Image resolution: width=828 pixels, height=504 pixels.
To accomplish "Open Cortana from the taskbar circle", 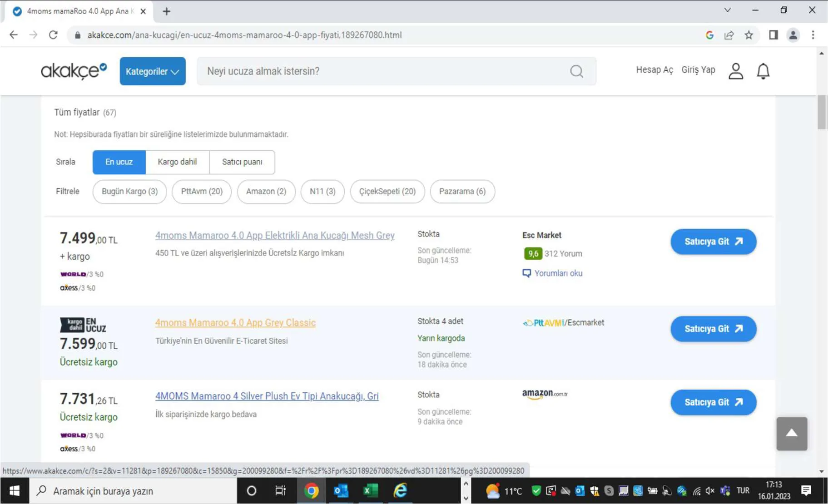I will tap(251, 491).
